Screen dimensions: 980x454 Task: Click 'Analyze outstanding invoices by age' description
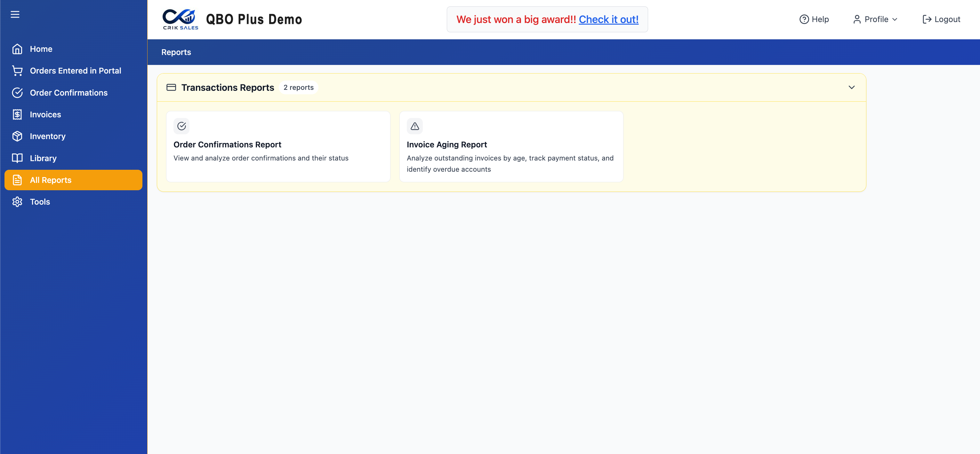[x=510, y=164]
